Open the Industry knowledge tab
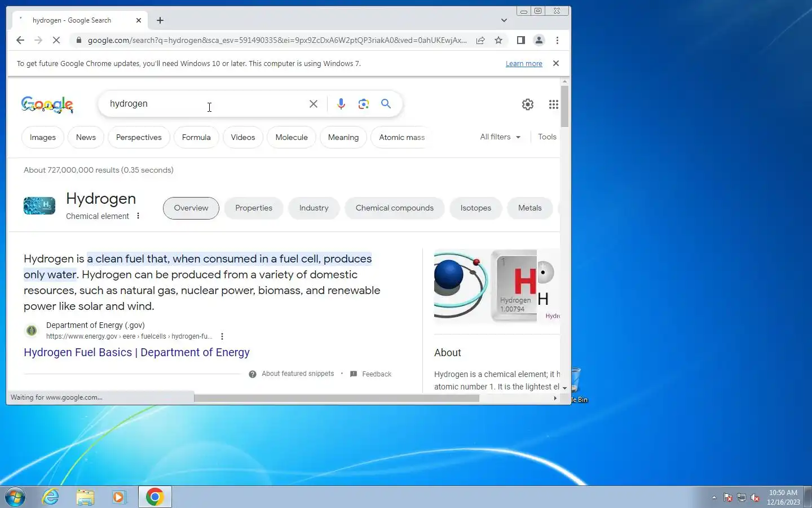Screen dimensions: 812x508 (314, 208)
